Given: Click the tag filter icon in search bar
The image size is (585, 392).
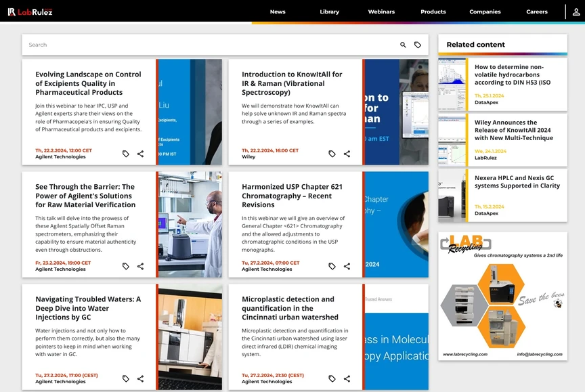Looking at the screenshot, I should (x=418, y=45).
